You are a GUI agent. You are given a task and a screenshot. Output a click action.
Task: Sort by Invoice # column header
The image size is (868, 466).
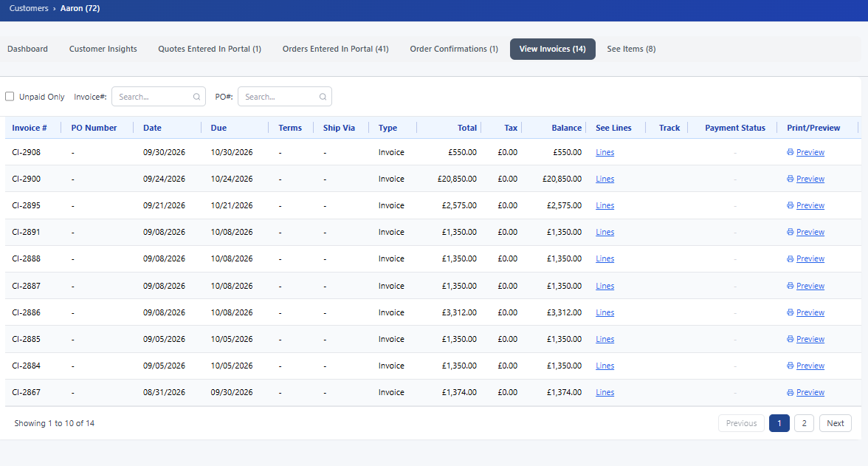pos(30,128)
